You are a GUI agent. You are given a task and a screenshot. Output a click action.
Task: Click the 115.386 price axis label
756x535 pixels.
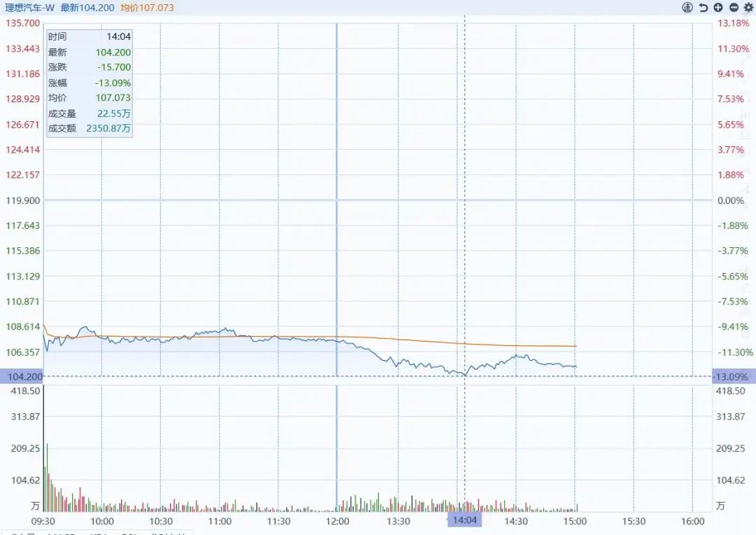22,251
